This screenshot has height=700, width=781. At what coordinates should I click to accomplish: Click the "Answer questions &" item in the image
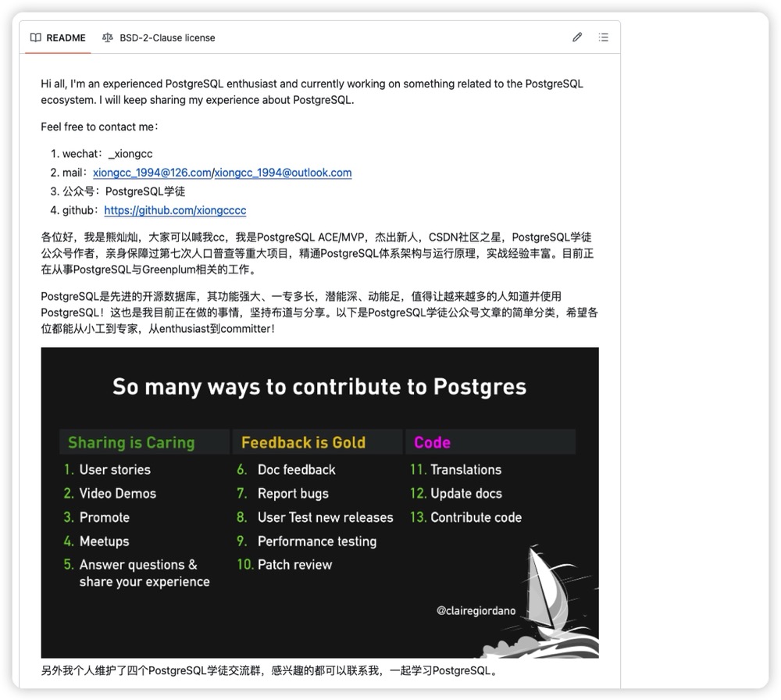pos(138,565)
